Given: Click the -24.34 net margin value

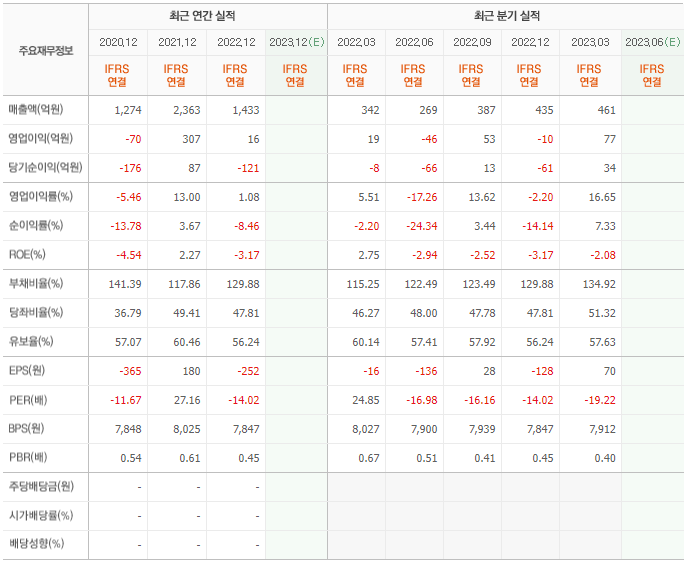Looking at the screenshot, I should point(422,226).
